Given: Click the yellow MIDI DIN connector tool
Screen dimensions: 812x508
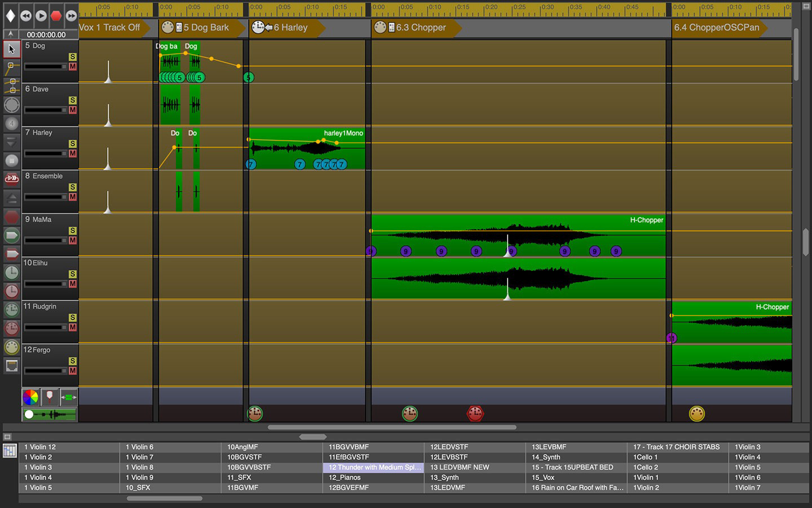Looking at the screenshot, I should tap(11, 347).
